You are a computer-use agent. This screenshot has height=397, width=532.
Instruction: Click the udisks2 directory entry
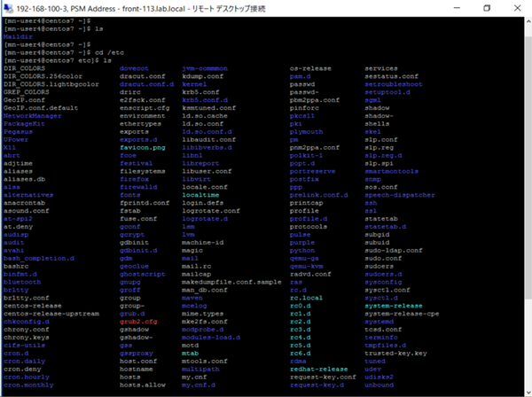pos(379,377)
